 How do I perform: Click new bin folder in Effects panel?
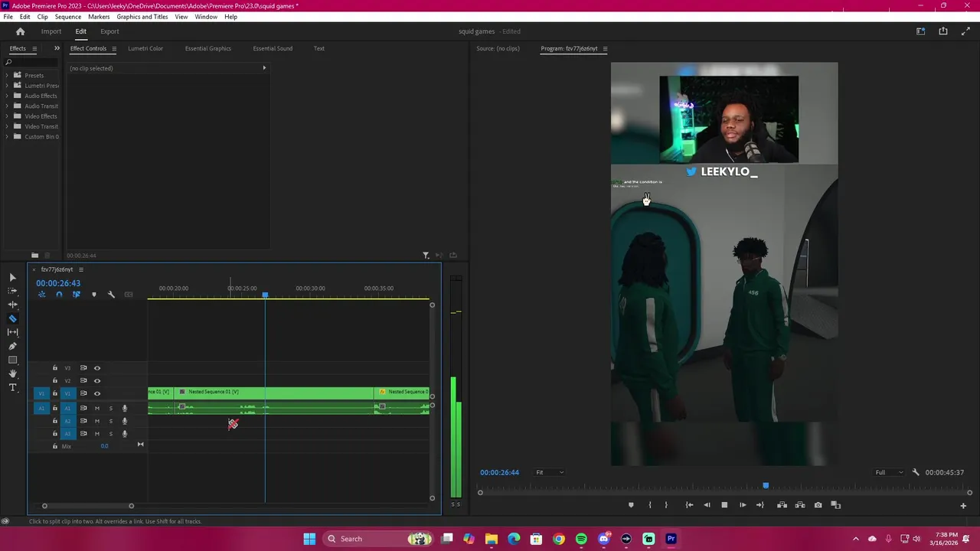tap(34, 255)
